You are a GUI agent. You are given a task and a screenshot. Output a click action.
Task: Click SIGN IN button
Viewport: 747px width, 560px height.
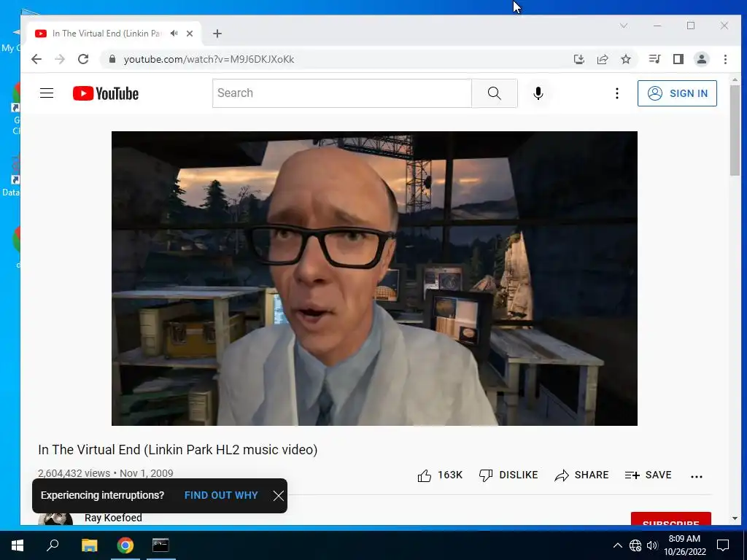677,93
